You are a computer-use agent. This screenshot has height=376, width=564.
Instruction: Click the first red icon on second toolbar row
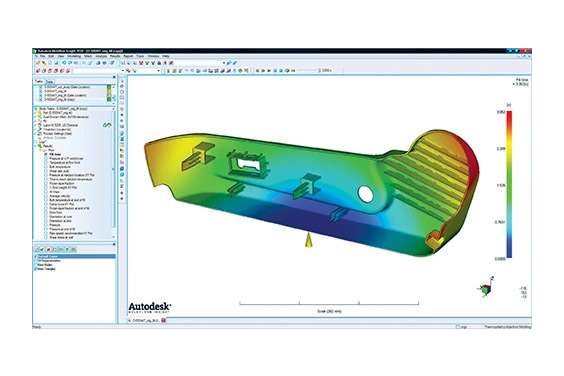pos(38,71)
